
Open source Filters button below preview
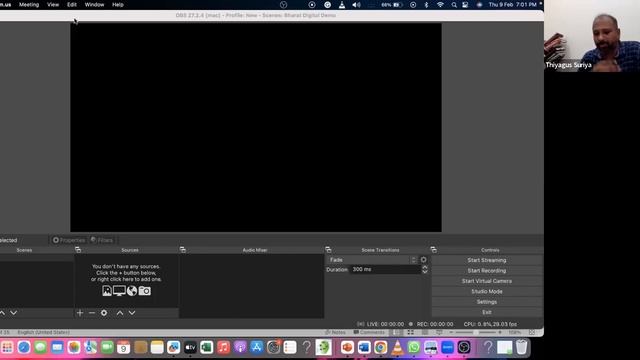tap(102, 240)
